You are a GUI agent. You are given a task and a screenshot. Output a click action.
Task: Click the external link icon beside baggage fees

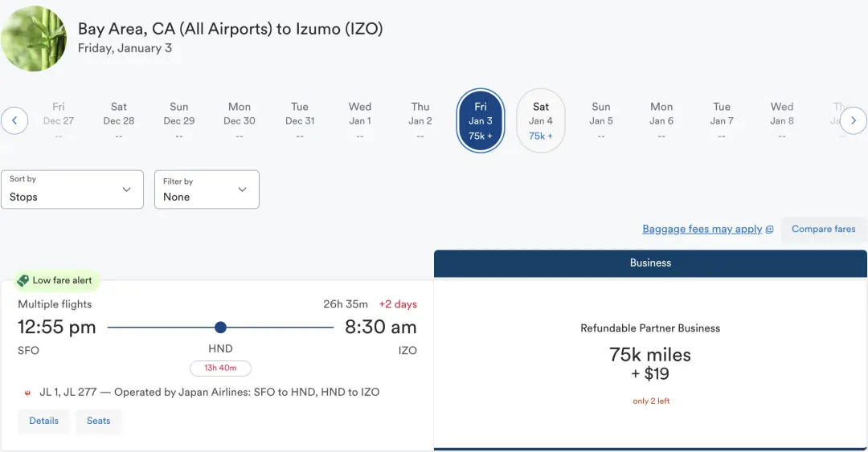[769, 230]
